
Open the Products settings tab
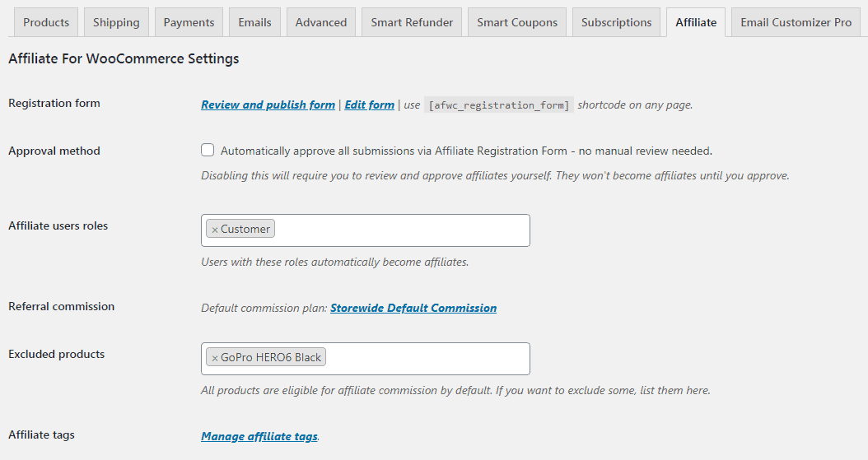coord(46,23)
